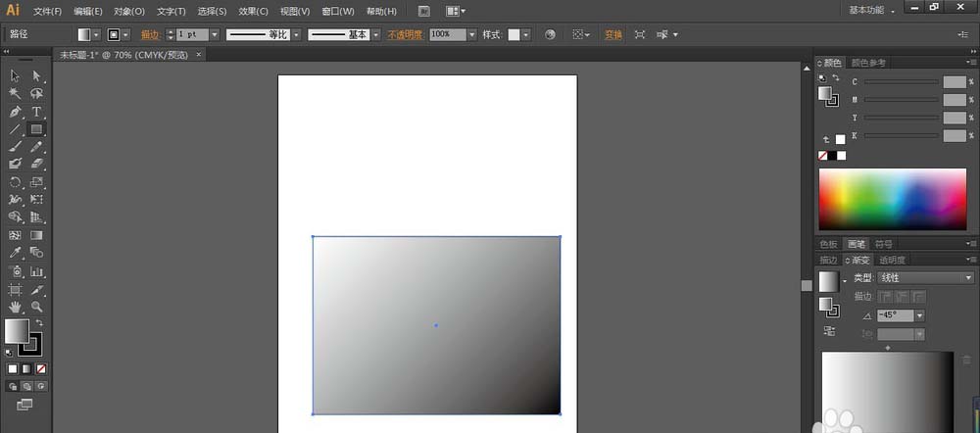Select the Selection (black arrow) tool
Image resolution: width=980 pixels, height=433 pixels.
click(15, 76)
